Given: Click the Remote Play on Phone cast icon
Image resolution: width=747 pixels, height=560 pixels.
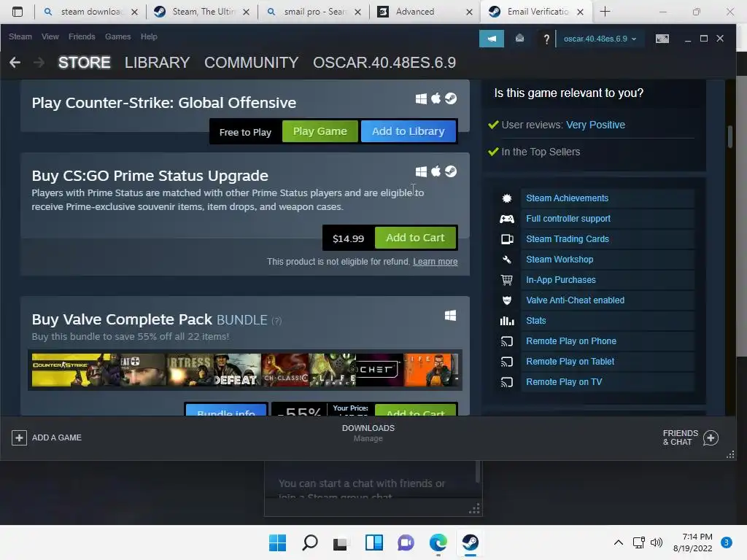Looking at the screenshot, I should (x=507, y=341).
